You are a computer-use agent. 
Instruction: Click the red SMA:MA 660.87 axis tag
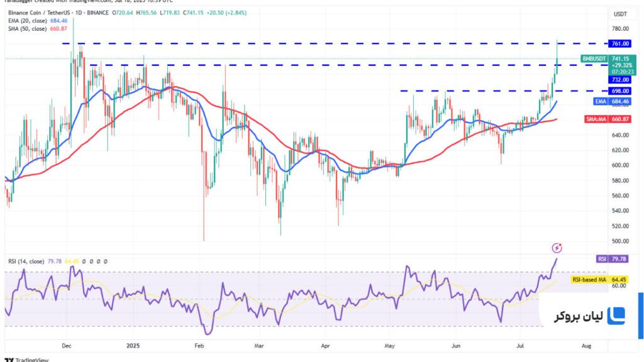pos(608,119)
